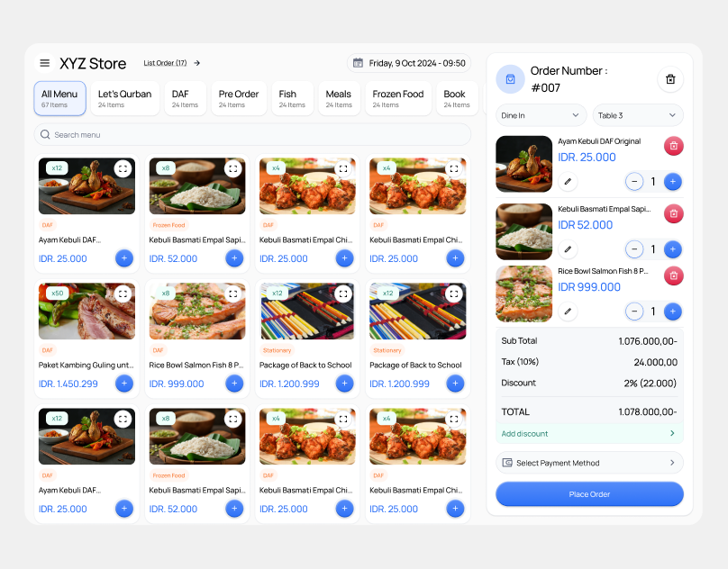Click the payment card icon in Select Payment Method
728x569 pixels.
tap(509, 463)
